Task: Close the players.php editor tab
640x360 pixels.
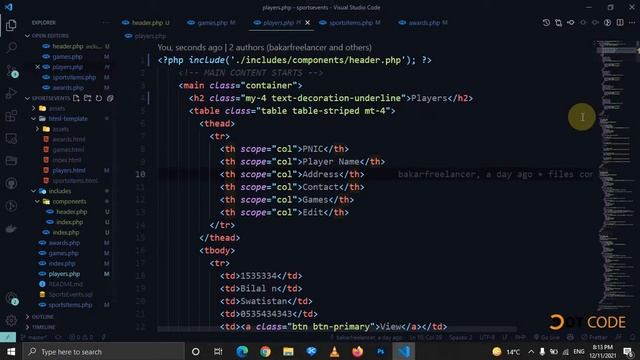Action: (x=307, y=23)
